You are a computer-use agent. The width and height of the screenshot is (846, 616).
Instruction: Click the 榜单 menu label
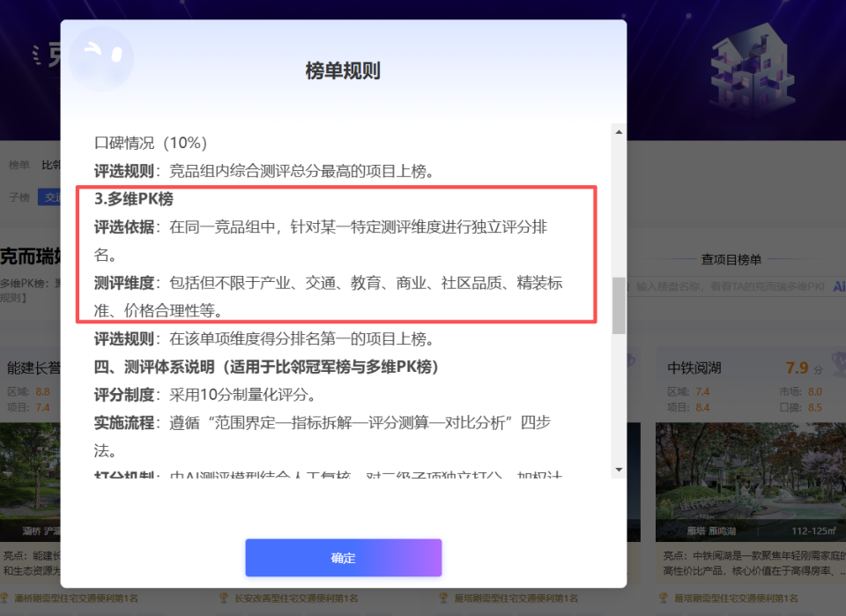(20, 165)
